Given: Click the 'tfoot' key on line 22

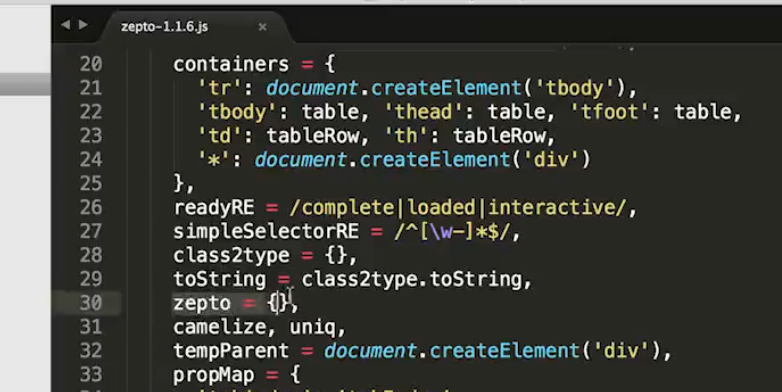Looking at the screenshot, I should pos(610,112).
